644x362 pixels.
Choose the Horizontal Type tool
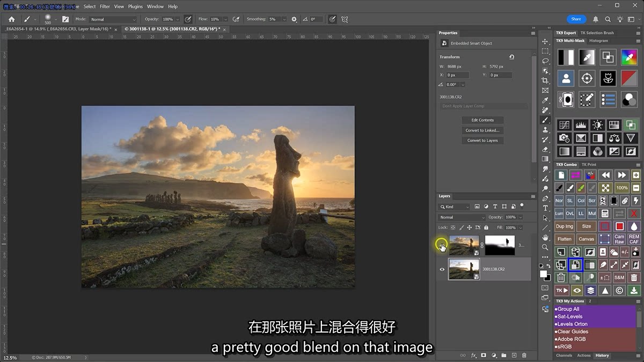(x=545, y=208)
